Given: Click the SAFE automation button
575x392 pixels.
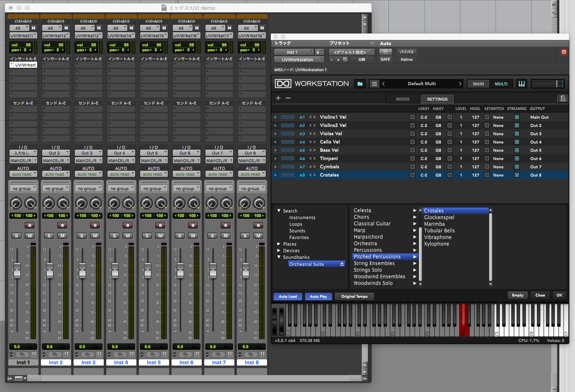Looking at the screenshot, I should pos(385,60).
